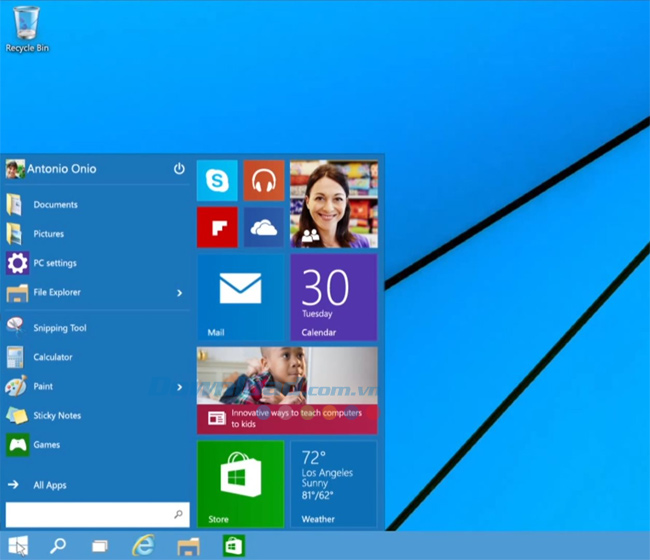Show All Apps list
Screen dimensions: 650x560
click(x=49, y=485)
